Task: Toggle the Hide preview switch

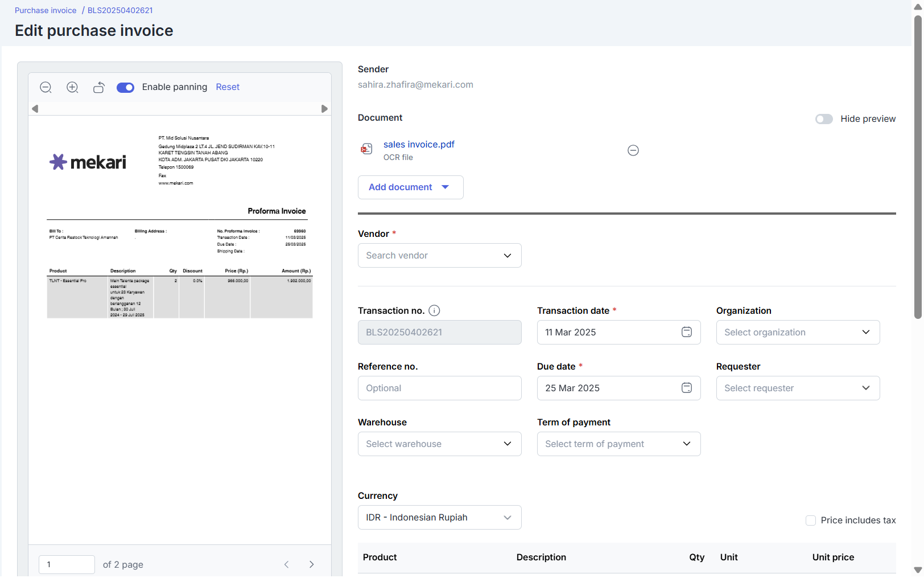Action: 824,119
